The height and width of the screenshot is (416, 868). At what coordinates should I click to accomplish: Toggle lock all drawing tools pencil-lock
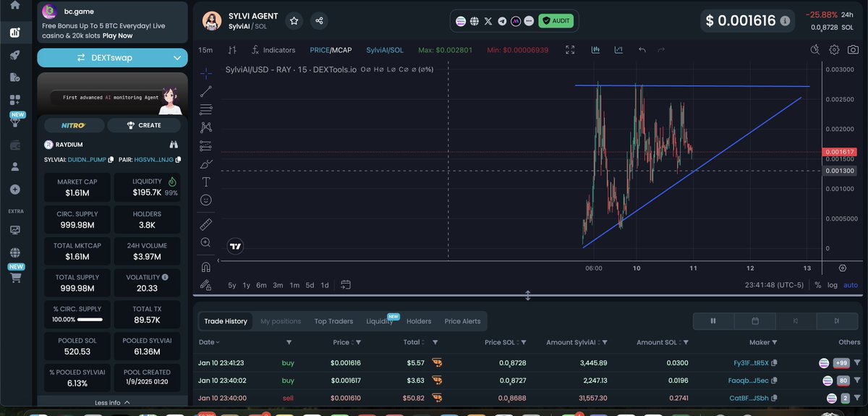[x=206, y=284]
